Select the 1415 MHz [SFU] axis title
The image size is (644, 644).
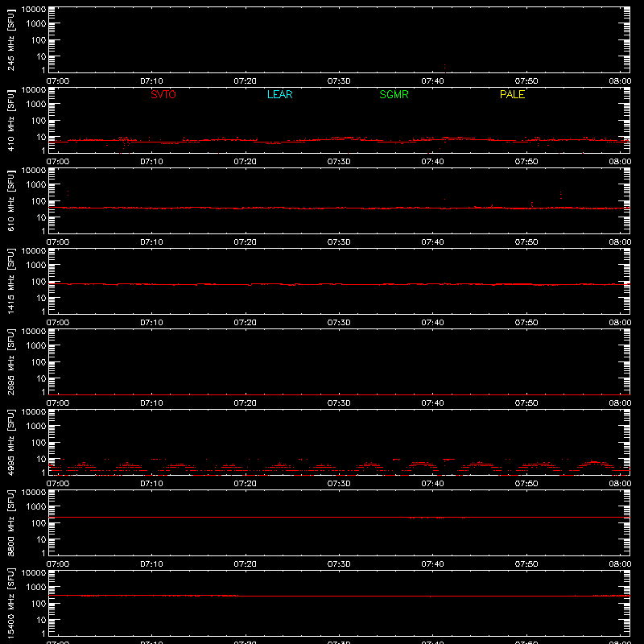pos(10,281)
